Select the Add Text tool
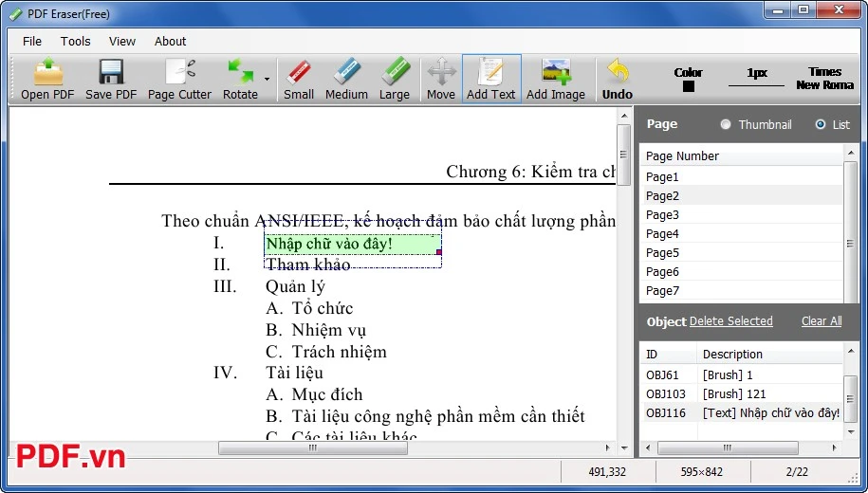The height and width of the screenshot is (493, 868). 491,79
